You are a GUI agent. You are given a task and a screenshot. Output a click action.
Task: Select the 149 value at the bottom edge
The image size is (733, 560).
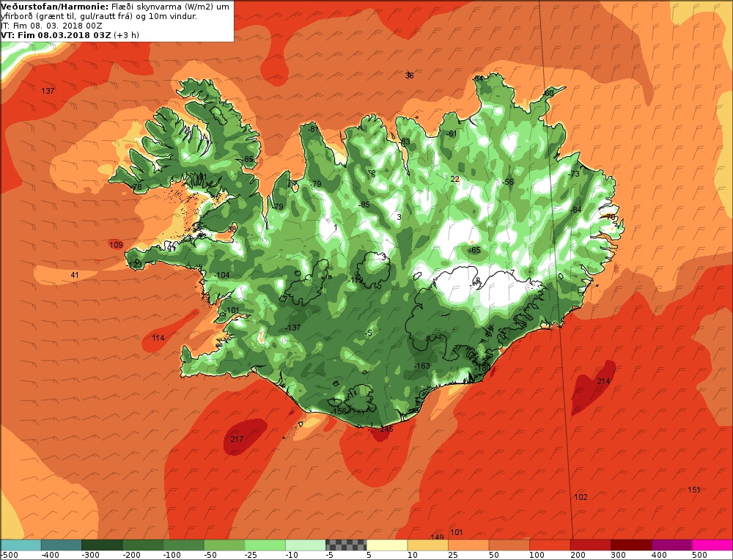pos(437,537)
